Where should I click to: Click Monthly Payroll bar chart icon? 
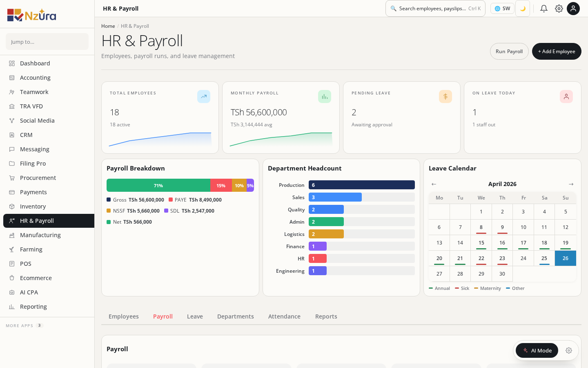(x=325, y=96)
